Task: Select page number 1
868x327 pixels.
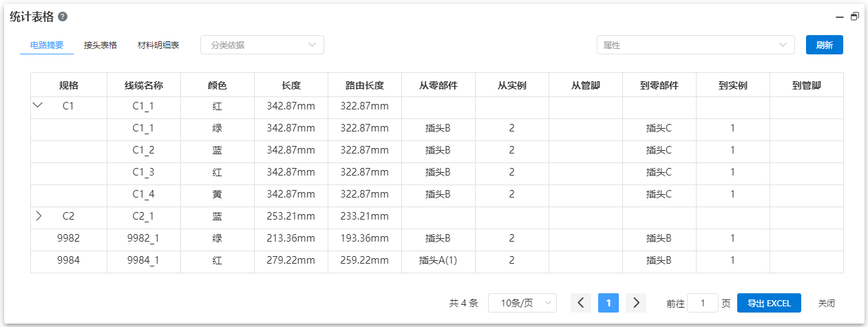Action: point(608,303)
